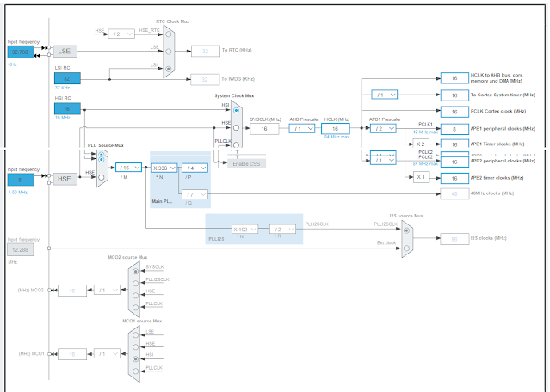Choose HSE in the MCO1 source Mux

[x=136, y=347]
